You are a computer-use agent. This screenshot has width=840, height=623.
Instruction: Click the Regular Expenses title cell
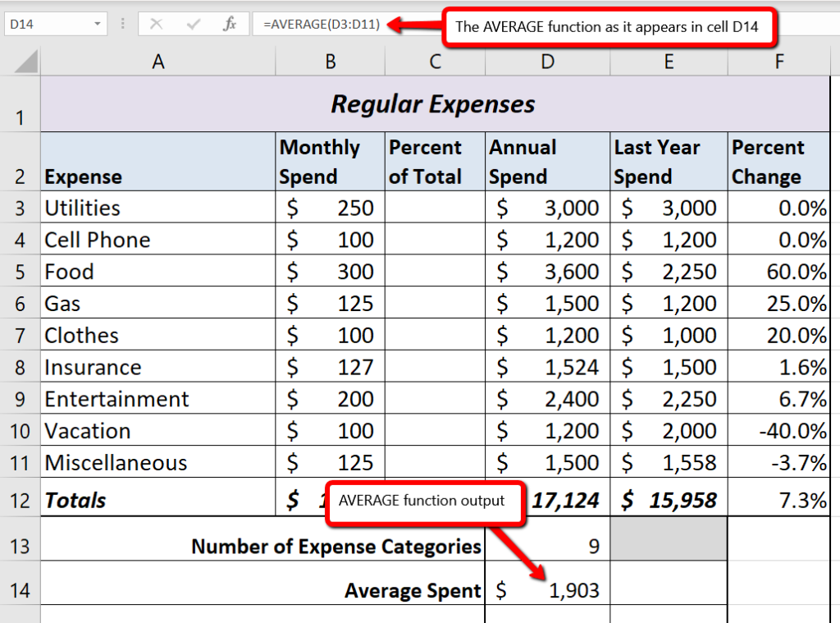click(x=435, y=104)
